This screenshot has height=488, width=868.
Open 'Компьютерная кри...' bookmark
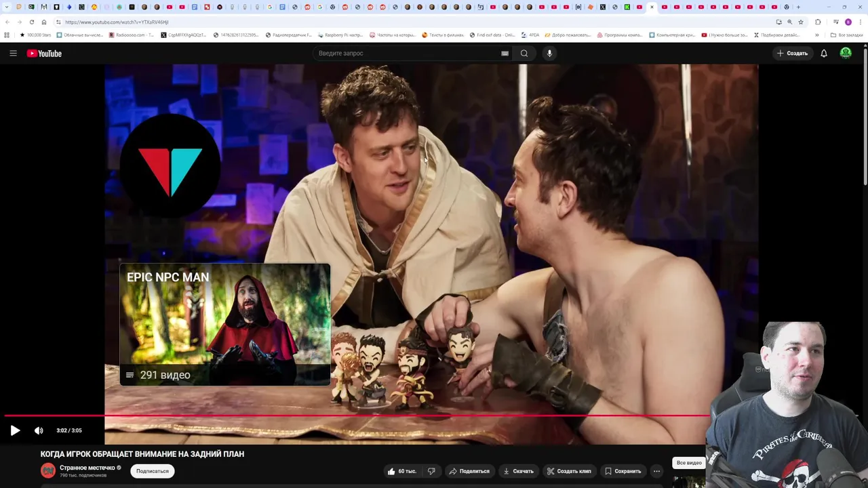click(672, 35)
